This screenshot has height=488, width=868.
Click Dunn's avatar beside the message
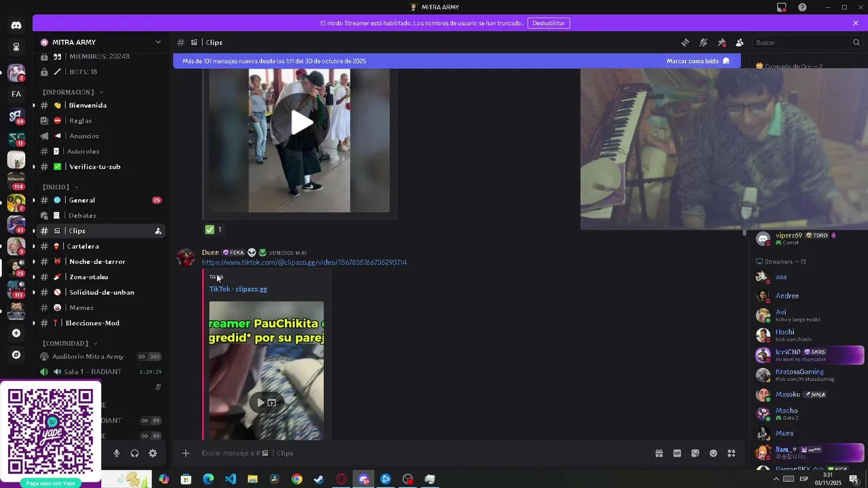tap(186, 258)
